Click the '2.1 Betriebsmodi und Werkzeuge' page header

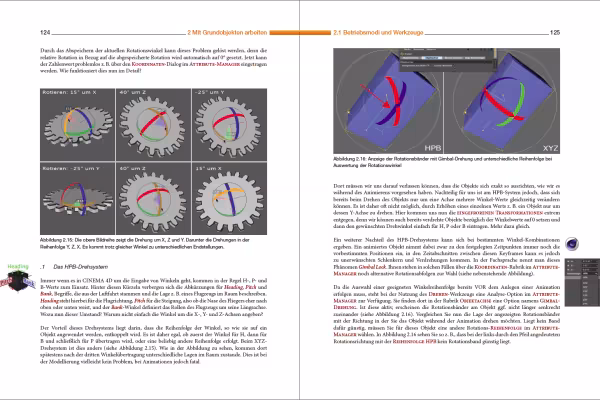378,33
